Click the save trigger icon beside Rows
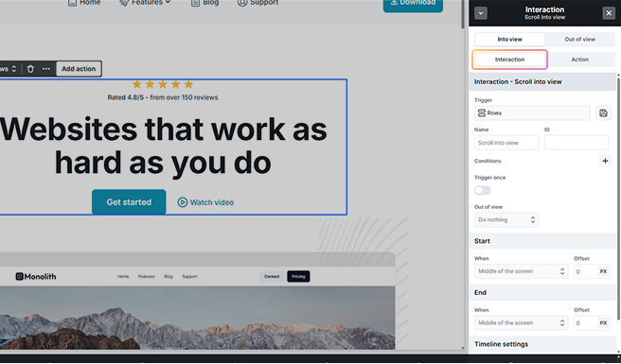 (603, 113)
